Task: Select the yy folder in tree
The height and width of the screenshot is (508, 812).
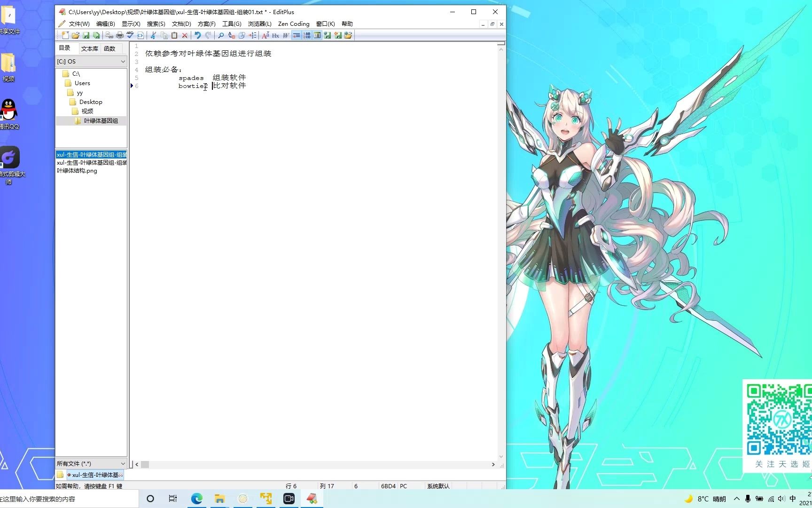Action: click(75, 93)
